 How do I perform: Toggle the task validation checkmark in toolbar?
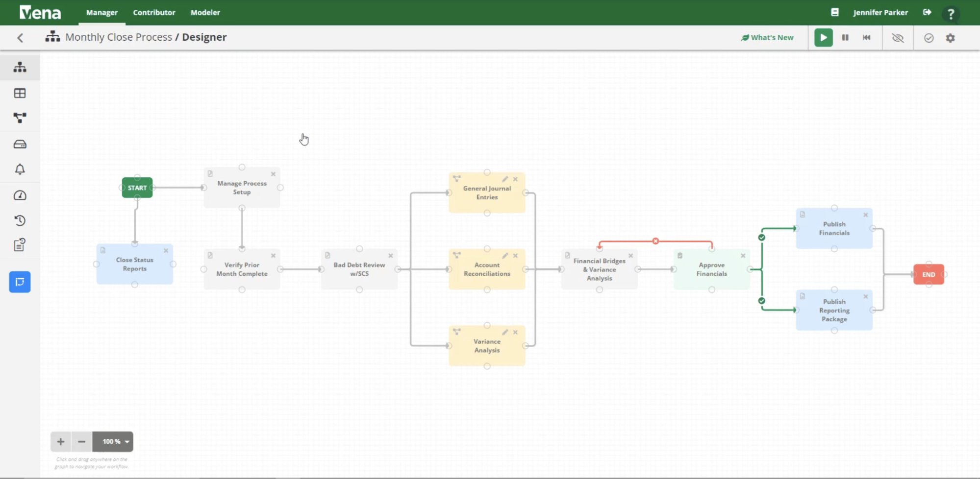click(929, 37)
